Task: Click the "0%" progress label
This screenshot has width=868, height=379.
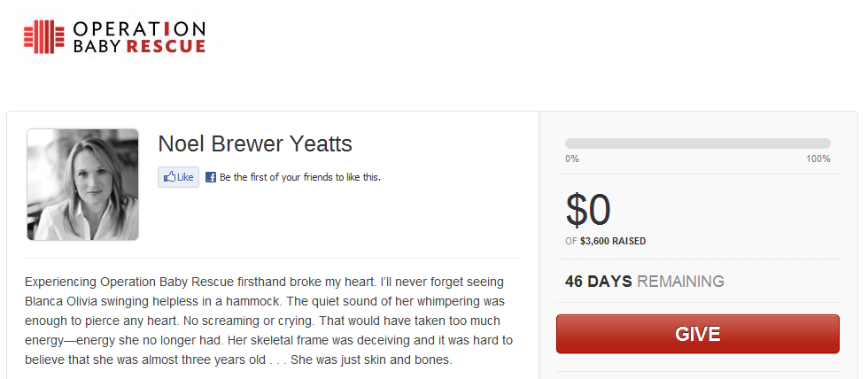Action: [572, 159]
